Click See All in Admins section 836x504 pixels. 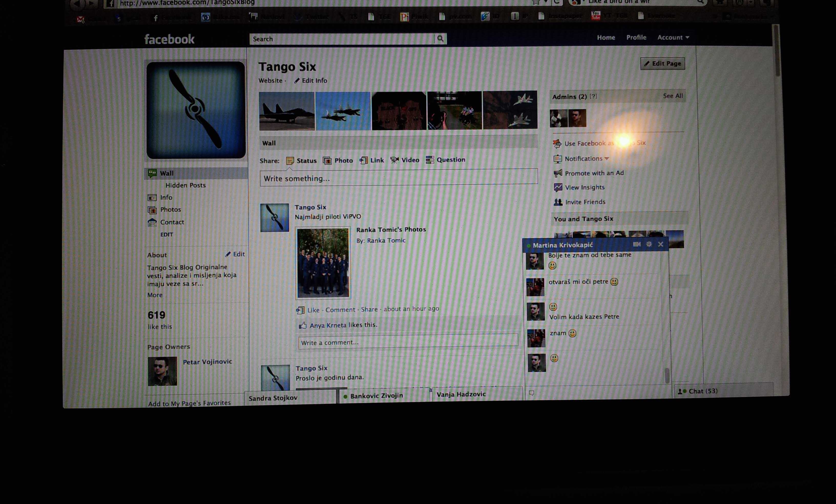(x=673, y=96)
